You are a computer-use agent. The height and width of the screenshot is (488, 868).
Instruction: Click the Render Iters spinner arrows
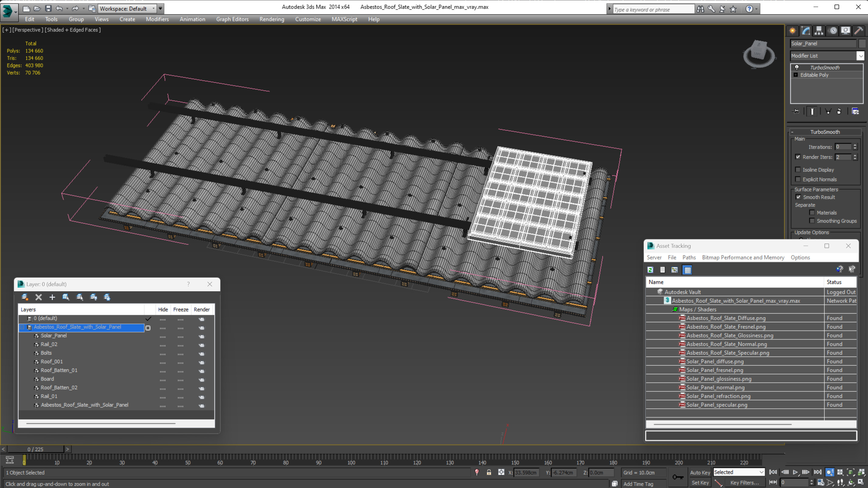pos(855,157)
